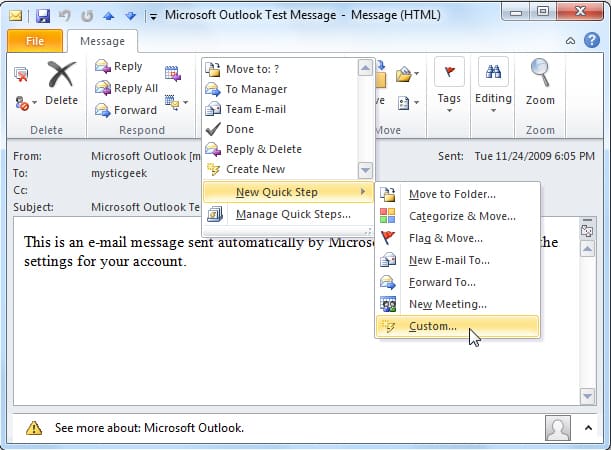Click See more about: Microsoft Outlook
This screenshot has width=611, height=450.
coord(149,428)
